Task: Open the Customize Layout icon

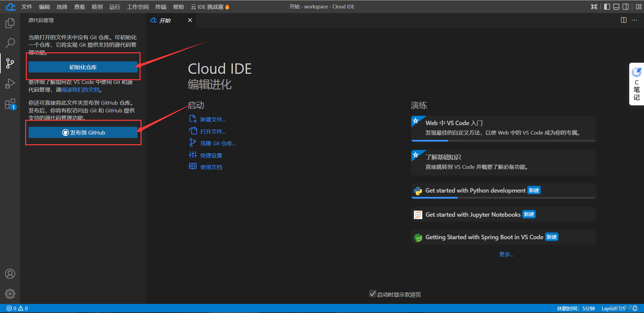Action: (x=639, y=7)
